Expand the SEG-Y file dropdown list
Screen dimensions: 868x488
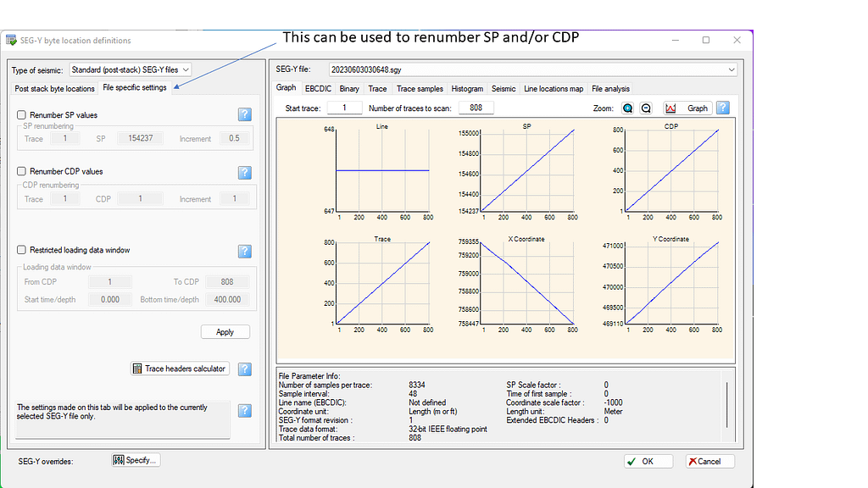(x=731, y=69)
